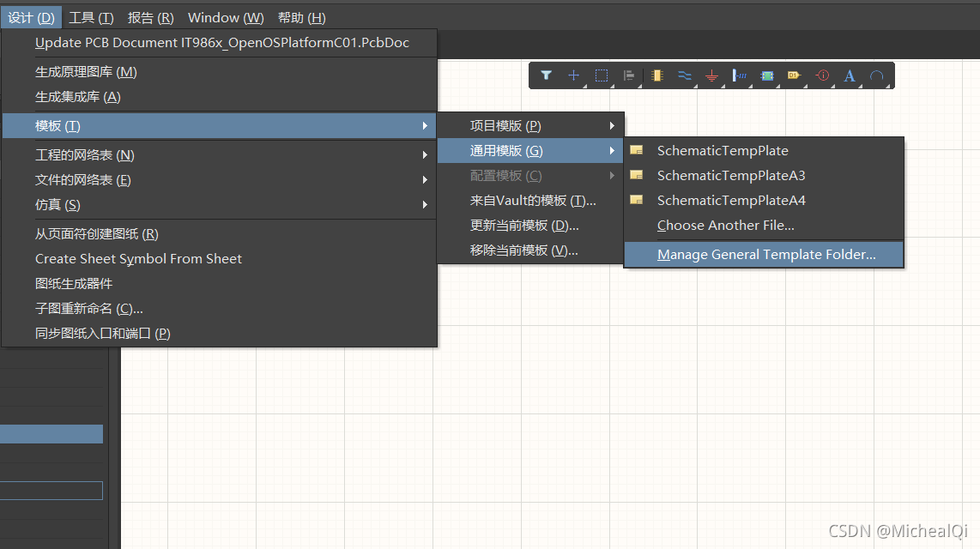Image resolution: width=980 pixels, height=549 pixels.
Task: Click the place part component icon
Action: 656,75
